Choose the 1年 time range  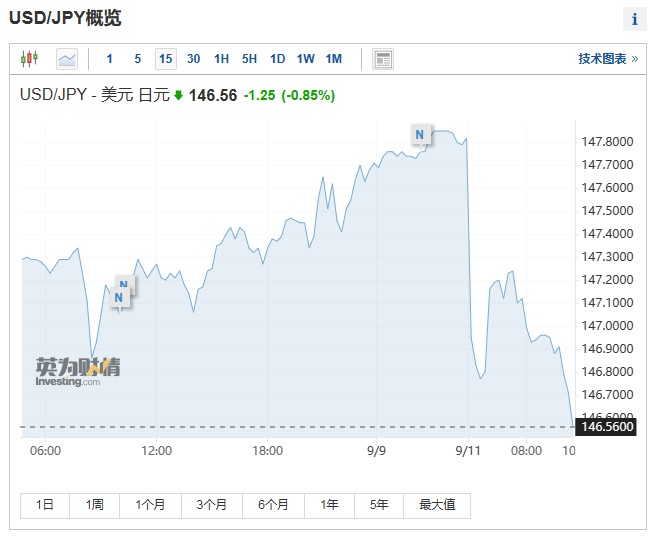pos(330,506)
